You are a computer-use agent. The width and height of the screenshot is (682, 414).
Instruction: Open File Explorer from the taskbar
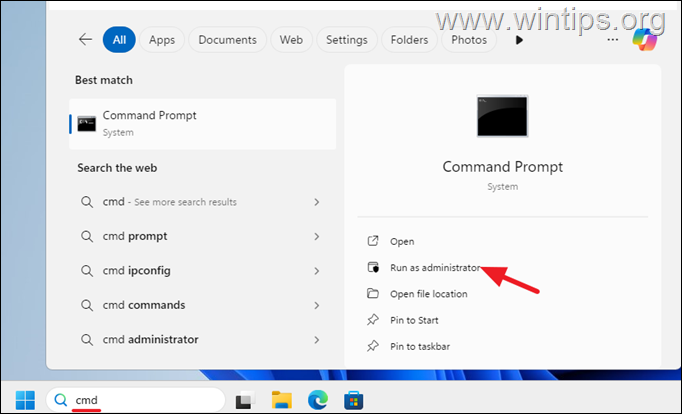click(280, 400)
